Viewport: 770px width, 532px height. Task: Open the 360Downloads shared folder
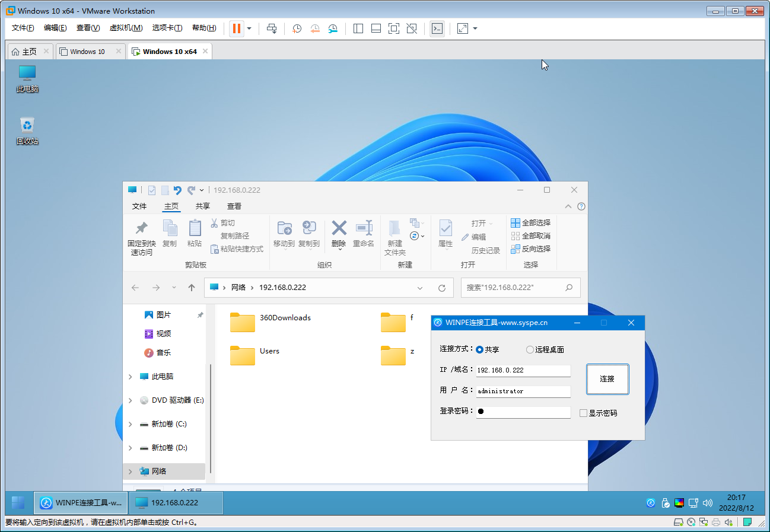271,322
